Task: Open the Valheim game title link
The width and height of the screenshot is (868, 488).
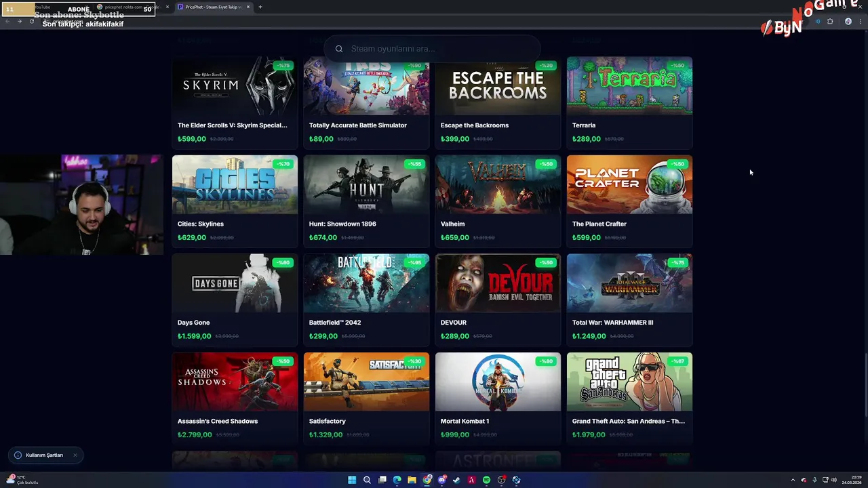Action: pyautogui.click(x=453, y=224)
